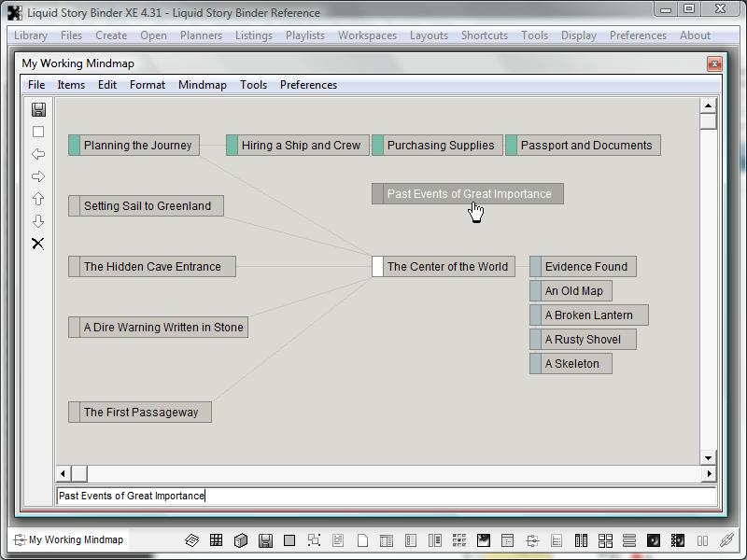Click the paperclip icon at bottom right
This screenshot has height=560, width=747.
[x=726, y=540]
